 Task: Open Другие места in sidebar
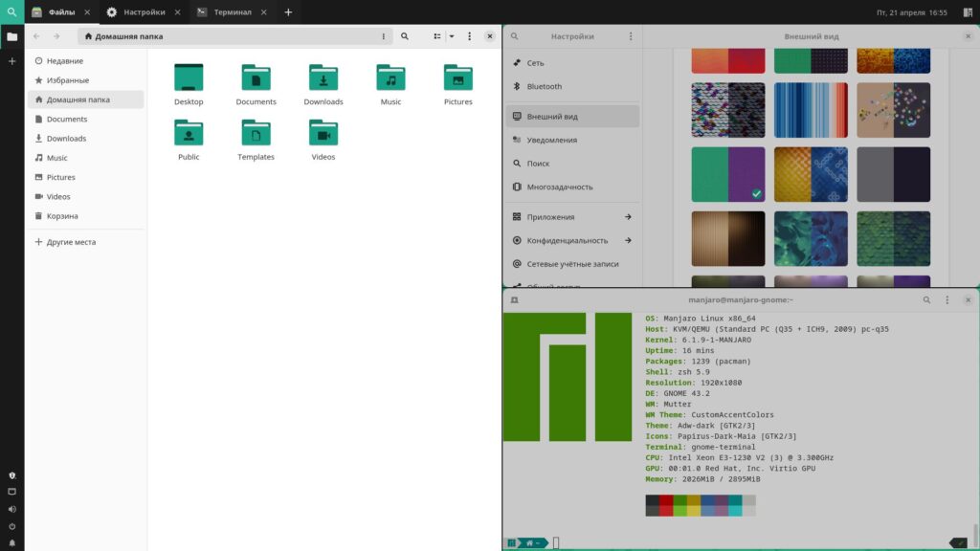pos(71,242)
